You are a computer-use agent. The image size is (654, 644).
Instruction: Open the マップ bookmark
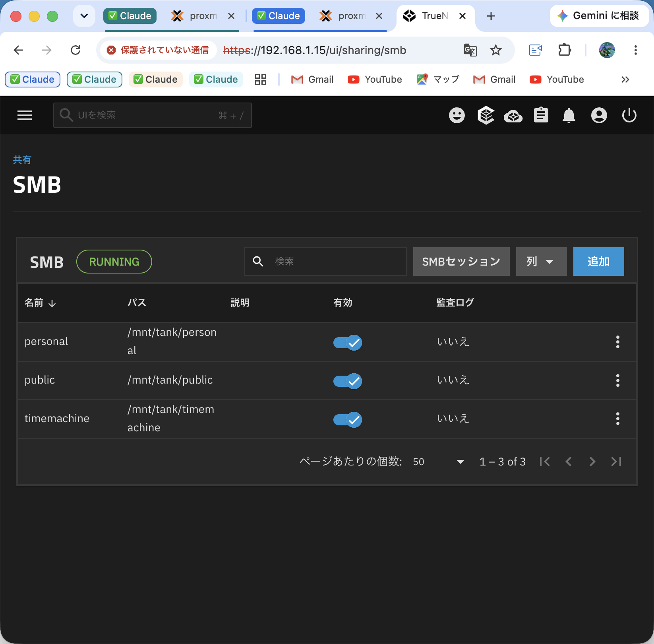(x=438, y=80)
